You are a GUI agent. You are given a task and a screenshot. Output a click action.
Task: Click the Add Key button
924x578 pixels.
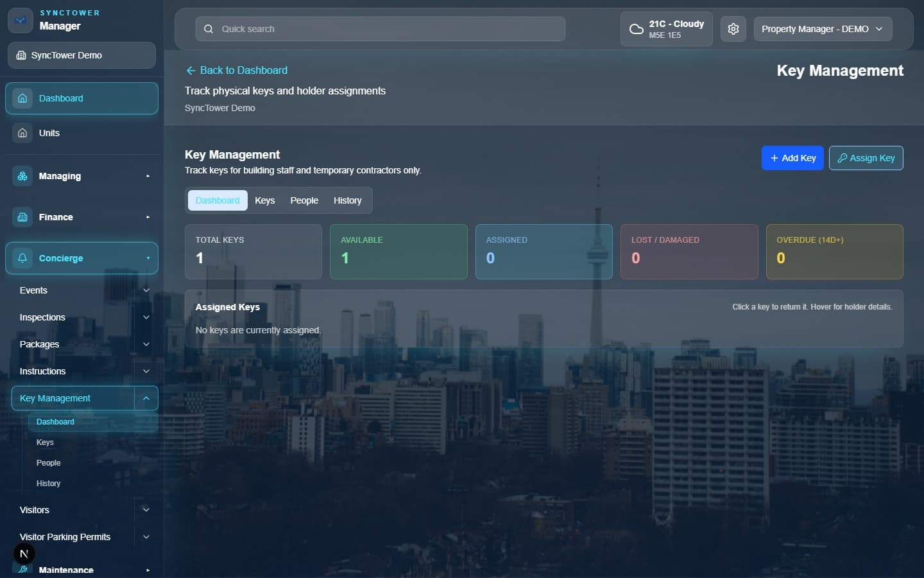pyautogui.click(x=792, y=158)
